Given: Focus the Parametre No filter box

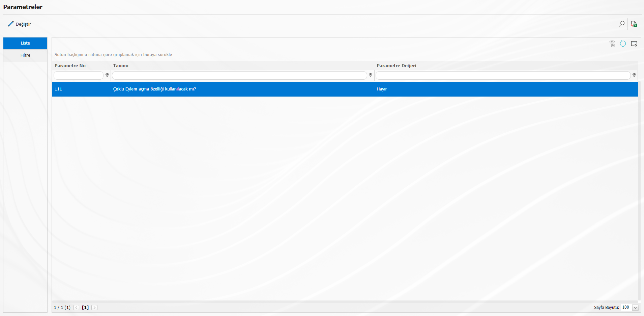Looking at the screenshot, I should click(79, 75).
